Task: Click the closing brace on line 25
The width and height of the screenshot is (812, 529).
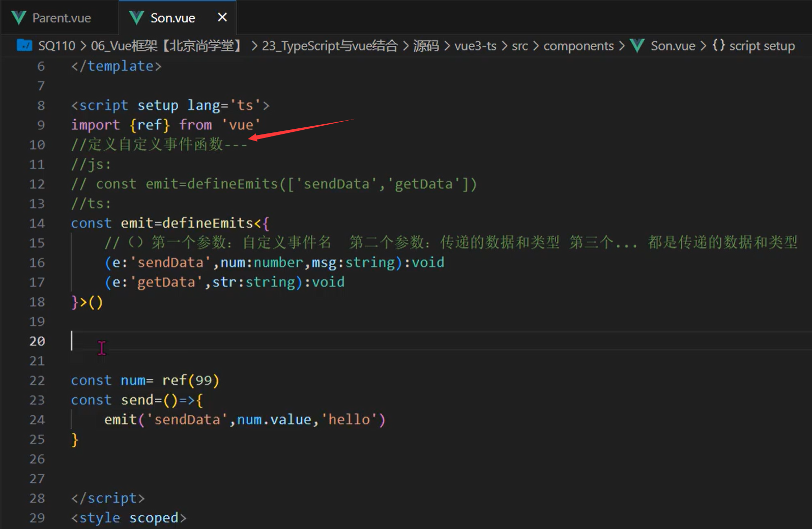Action: 75,439
